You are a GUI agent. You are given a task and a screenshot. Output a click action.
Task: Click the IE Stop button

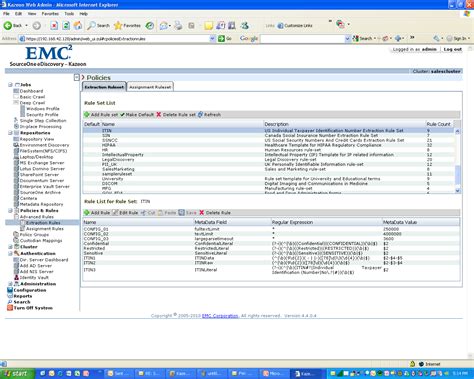point(54,25)
